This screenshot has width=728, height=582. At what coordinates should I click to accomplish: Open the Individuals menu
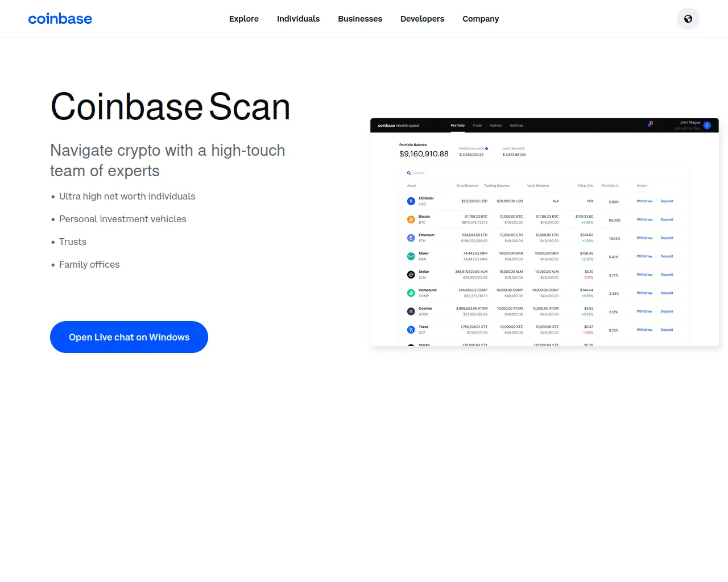tap(299, 19)
